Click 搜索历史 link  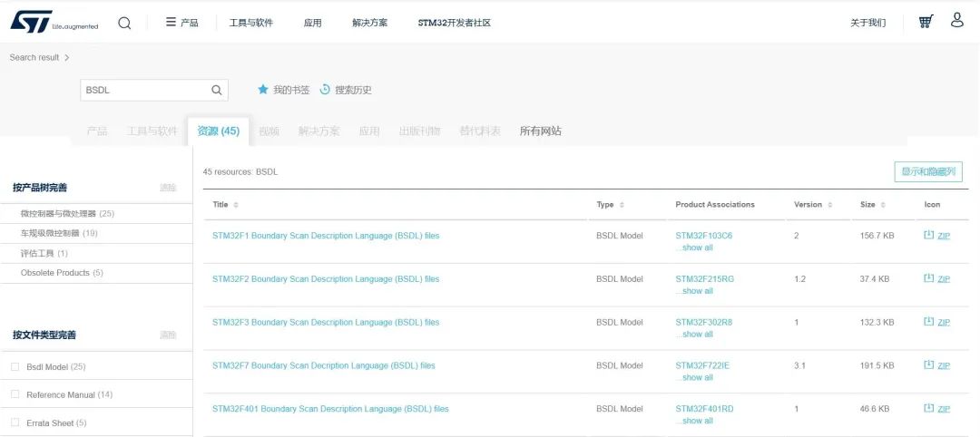point(353,90)
